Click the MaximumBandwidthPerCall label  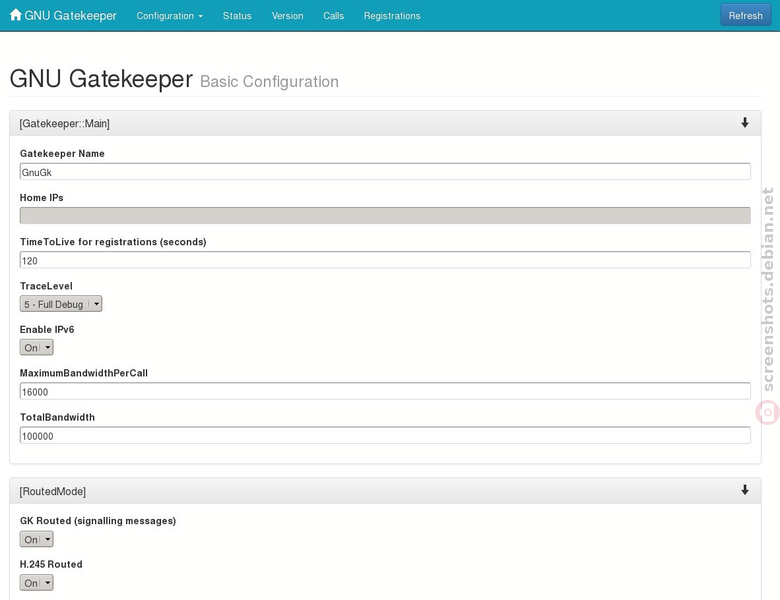(84, 373)
